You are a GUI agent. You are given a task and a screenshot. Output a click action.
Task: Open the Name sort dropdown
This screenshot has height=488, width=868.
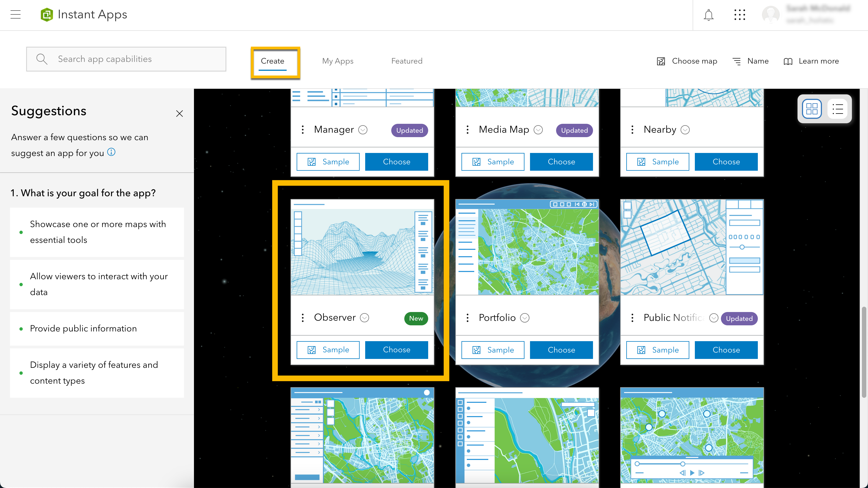coord(751,61)
